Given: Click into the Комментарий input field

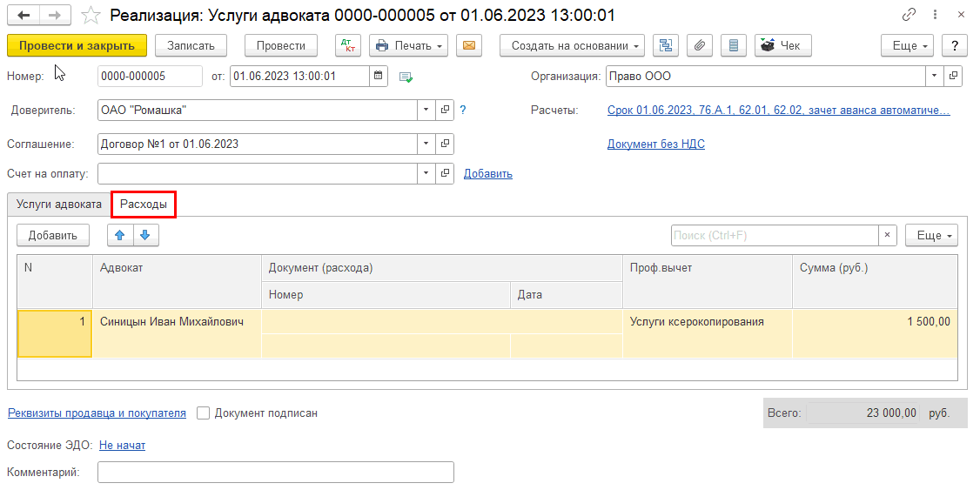Looking at the screenshot, I should point(275,472).
